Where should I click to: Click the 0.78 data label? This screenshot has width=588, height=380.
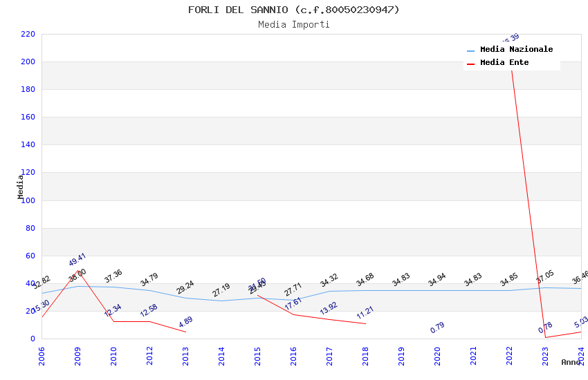[x=546, y=327]
